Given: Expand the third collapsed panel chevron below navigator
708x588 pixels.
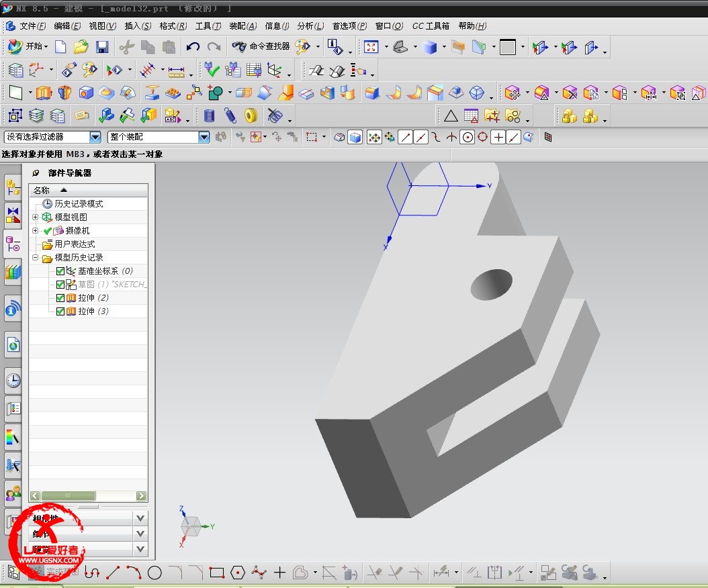Looking at the screenshot, I should click(x=140, y=549).
